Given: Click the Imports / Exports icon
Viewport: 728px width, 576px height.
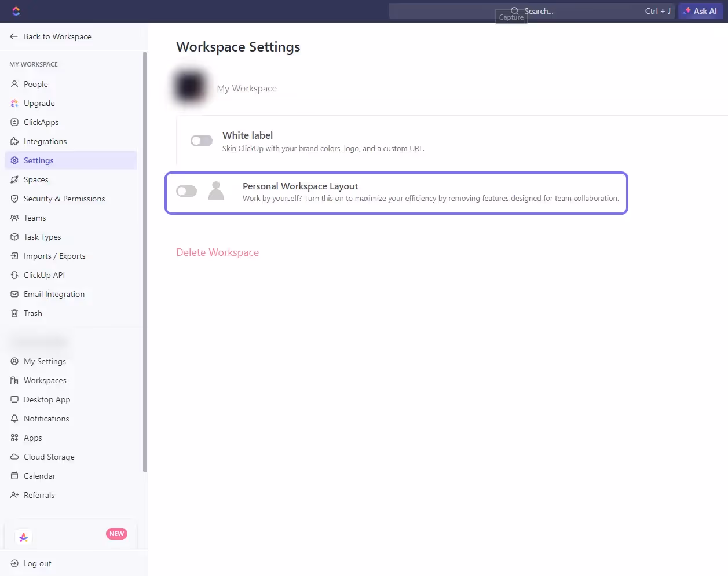Looking at the screenshot, I should click(13, 256).
